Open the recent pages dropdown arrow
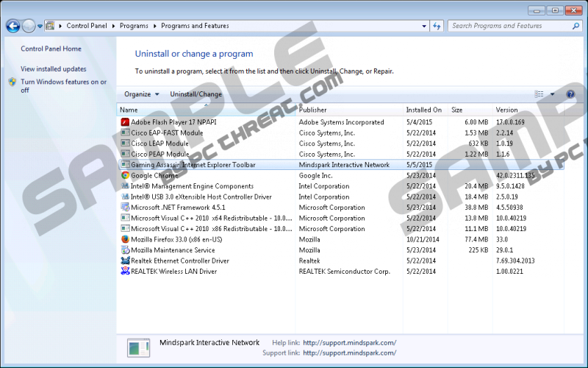The image size is (588, 368). (40, 26)
